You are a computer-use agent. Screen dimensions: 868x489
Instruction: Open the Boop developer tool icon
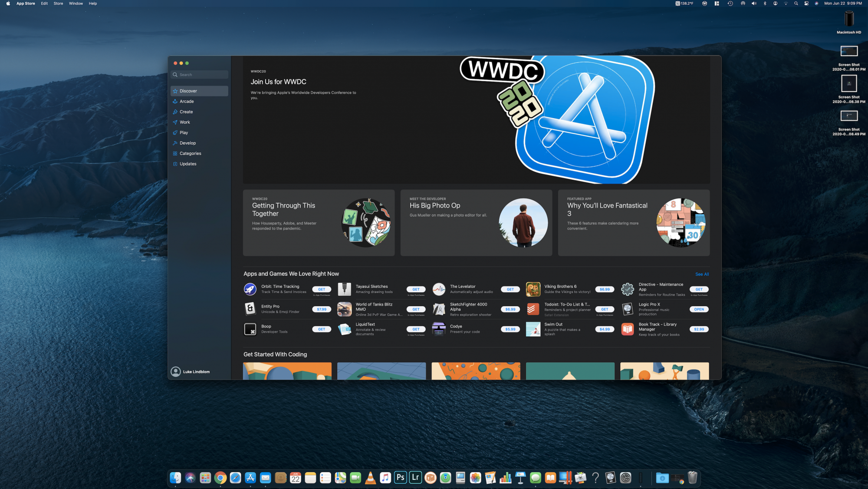(250, 329)
